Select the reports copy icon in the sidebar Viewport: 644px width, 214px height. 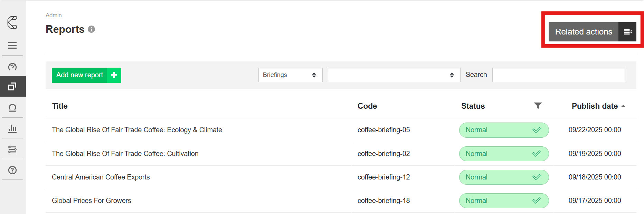click(x=12, y=86)
